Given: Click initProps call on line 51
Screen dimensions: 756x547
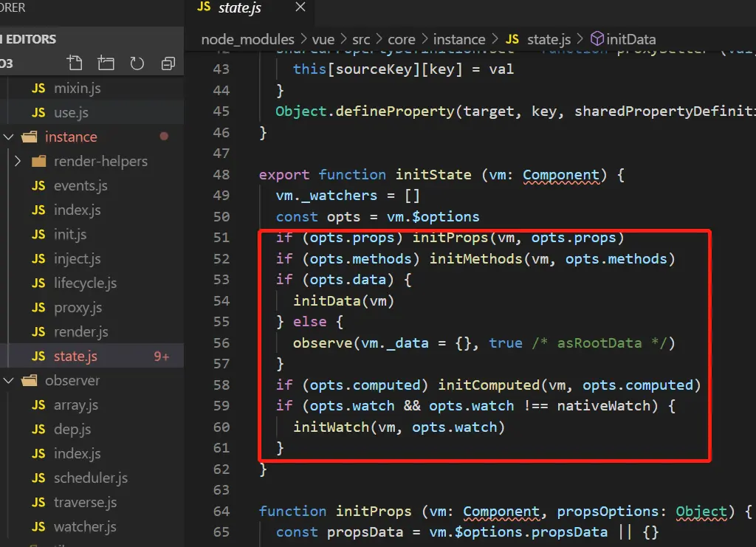Looking at the screenshot, I should (x=450, y=238).
